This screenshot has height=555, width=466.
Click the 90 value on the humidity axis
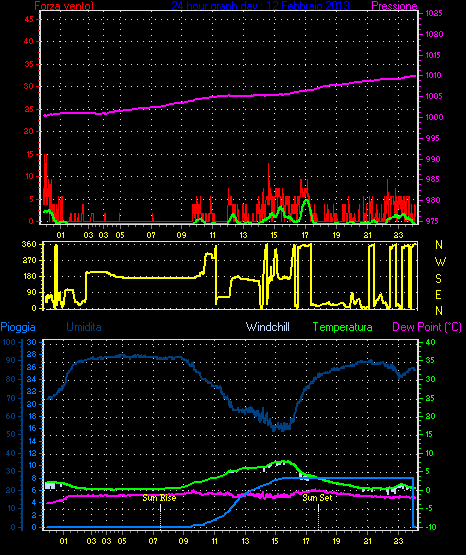click(x=11, y=361)
